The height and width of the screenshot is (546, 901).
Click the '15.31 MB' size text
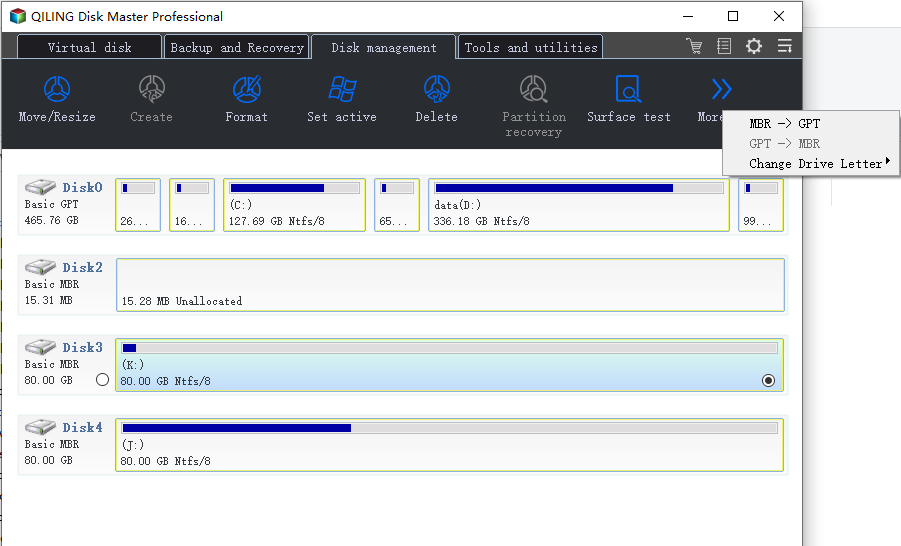point(48,300)
